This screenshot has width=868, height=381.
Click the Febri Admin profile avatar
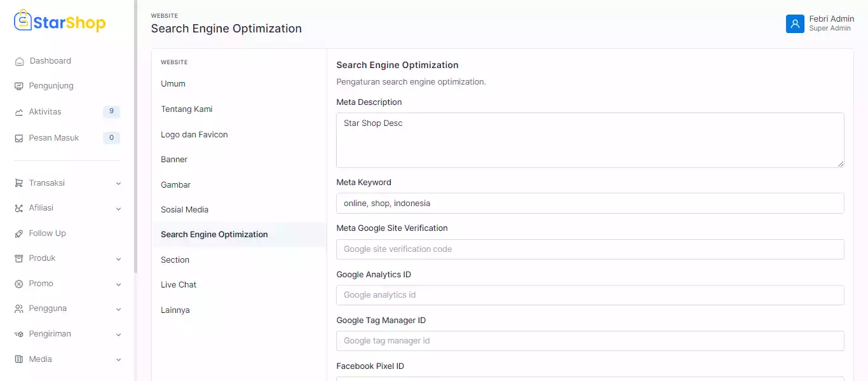pyautogui.click(x=795, y=24)
